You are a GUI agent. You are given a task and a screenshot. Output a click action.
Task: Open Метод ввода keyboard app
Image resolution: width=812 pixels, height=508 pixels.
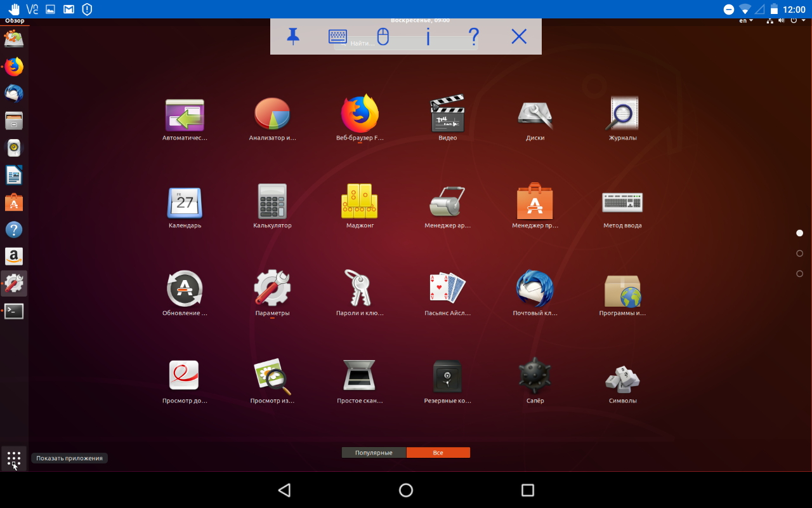622,207
